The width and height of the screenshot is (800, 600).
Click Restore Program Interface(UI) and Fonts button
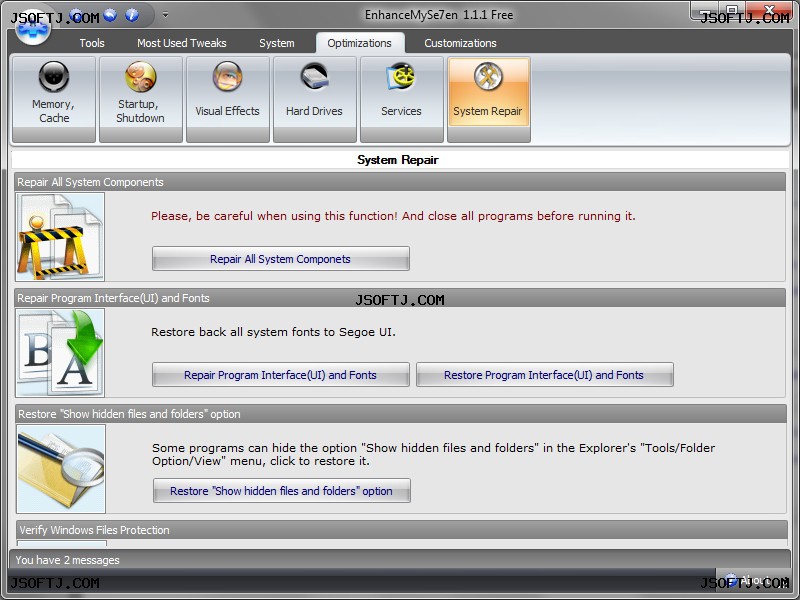[x=544, y=375]
